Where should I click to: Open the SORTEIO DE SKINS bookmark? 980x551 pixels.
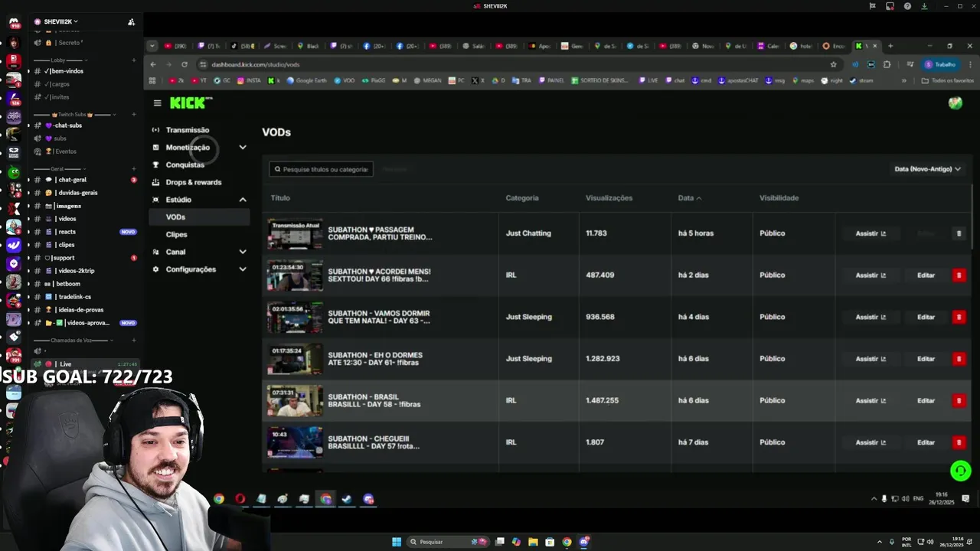tap(601, 80)
